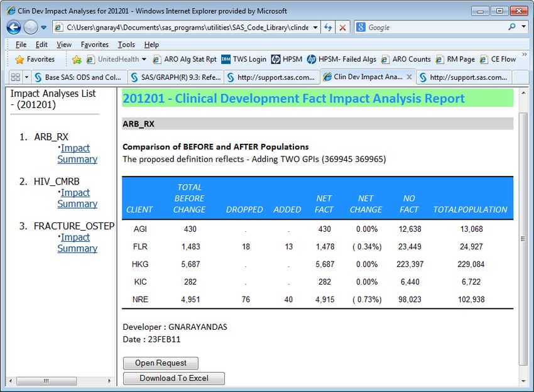The image size is (534, 392).
Task: Click Download To Excel
Action: [x=173, y=378]
